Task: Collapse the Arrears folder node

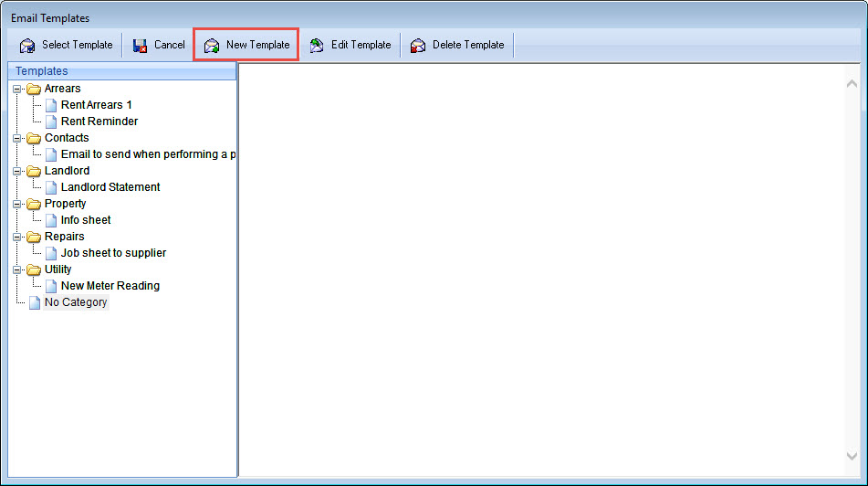Action: click(x=17, y=89)
